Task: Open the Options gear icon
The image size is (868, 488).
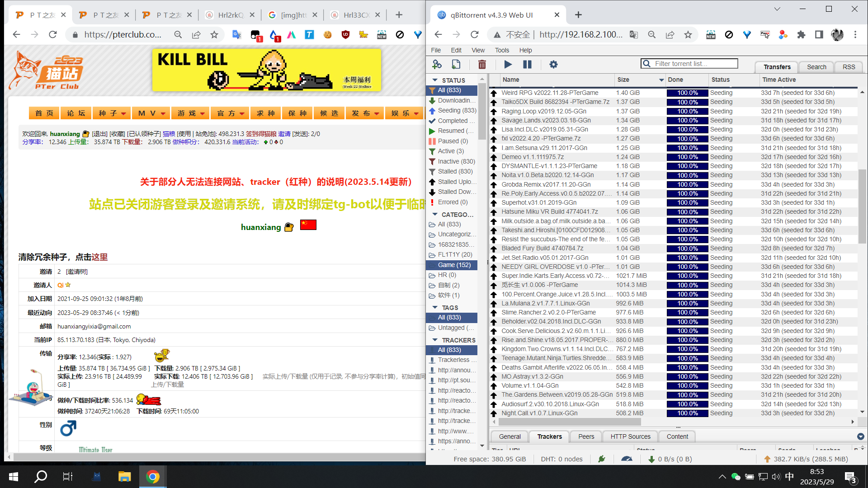Action: pos(553,65)
